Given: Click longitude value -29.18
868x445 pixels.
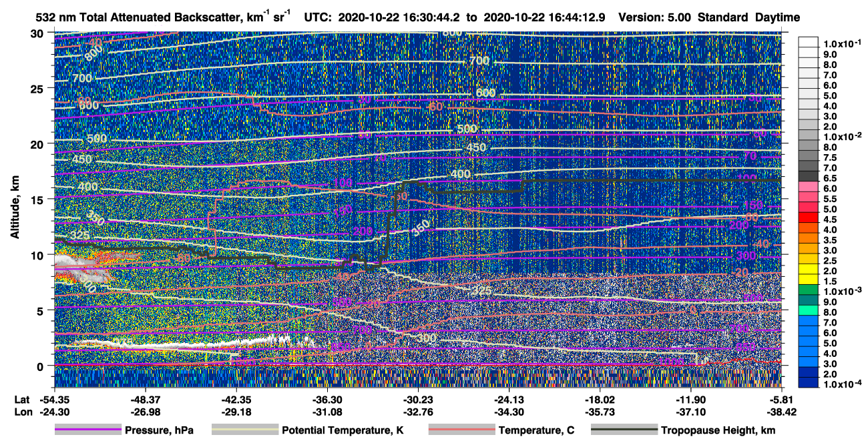Looking at the screenshot, I should pos(236,412).
